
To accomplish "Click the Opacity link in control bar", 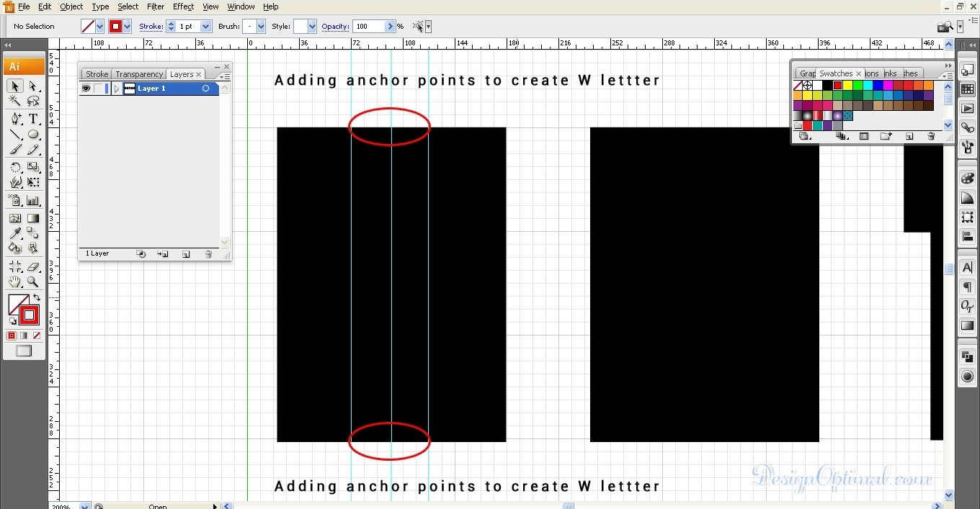I will tap(335, 27).
